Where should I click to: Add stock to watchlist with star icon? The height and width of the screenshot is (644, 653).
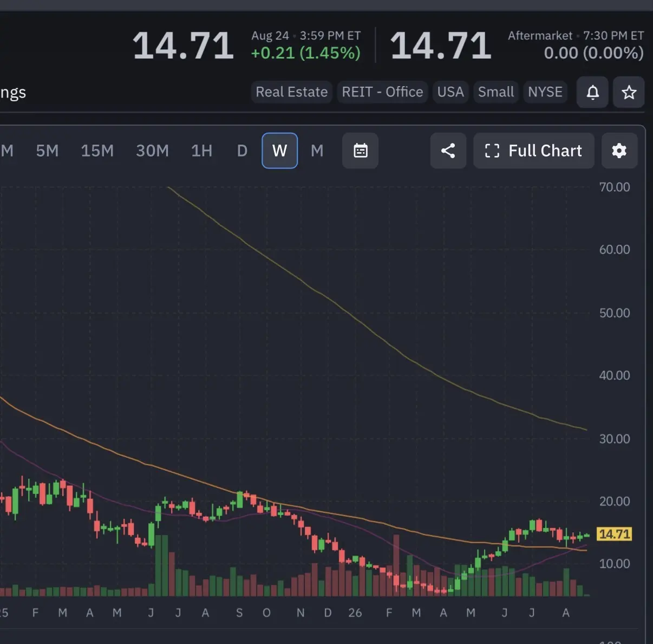pyautogui.click(x=629, y=92)
